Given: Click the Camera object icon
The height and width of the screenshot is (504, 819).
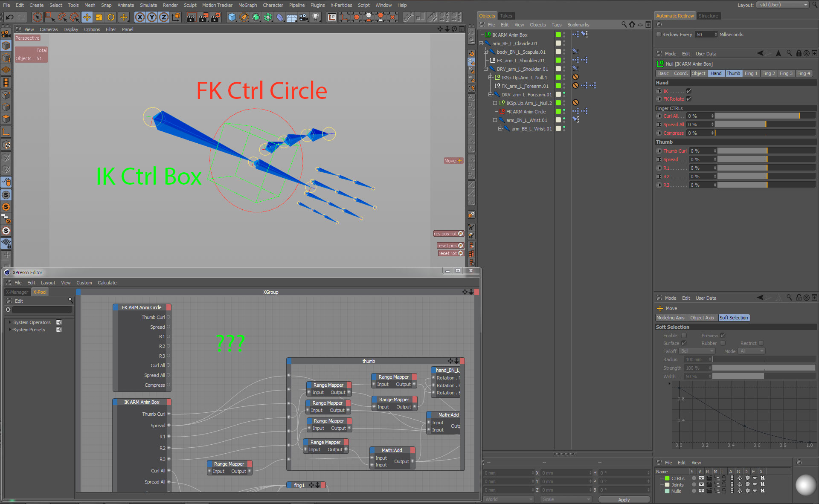Looking at the screenshot, I should click(x=304, y=17).
